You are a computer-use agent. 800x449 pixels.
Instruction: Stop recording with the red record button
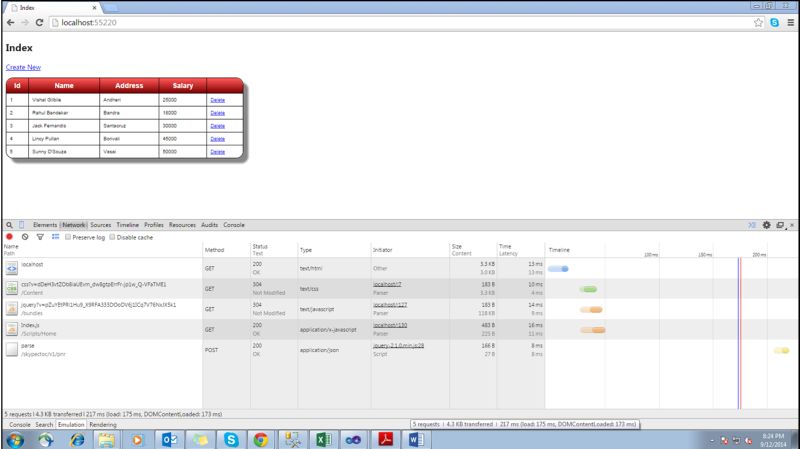tap(9, 237)
